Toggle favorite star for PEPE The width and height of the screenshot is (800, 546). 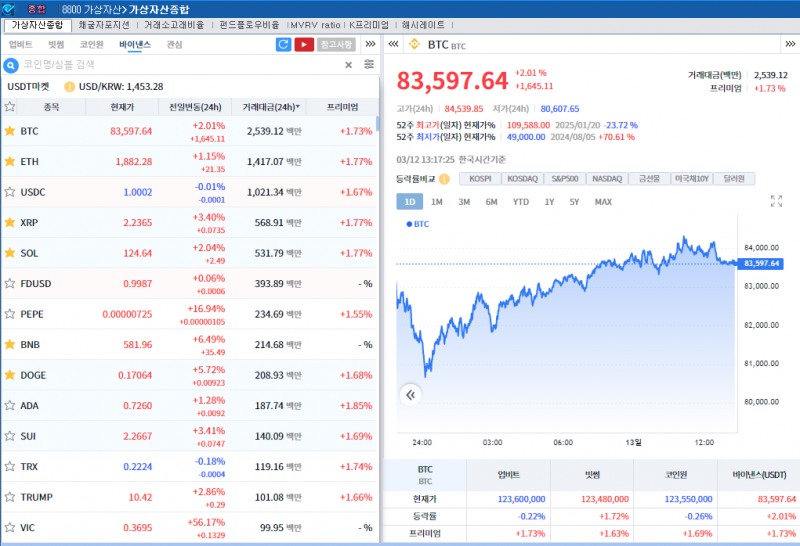[x=10, y=314]
